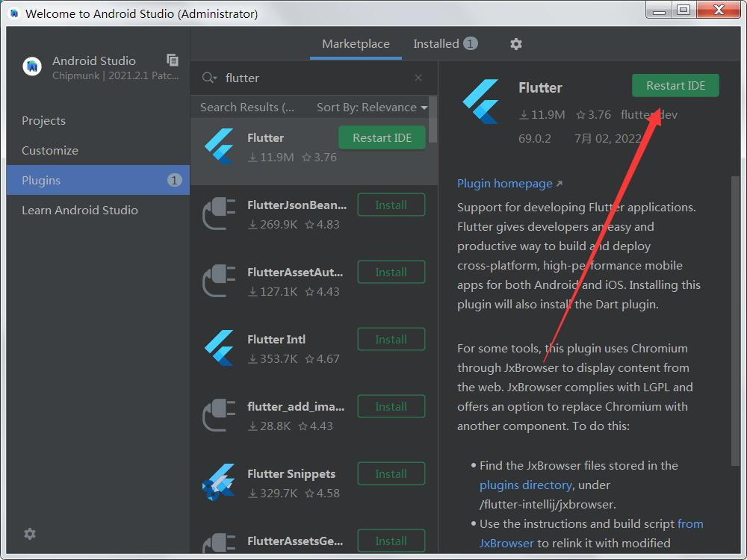The width and height of the screenshot is (747, 560).
Task: Select Plugins in the sidebar
Action: (98, 181)
